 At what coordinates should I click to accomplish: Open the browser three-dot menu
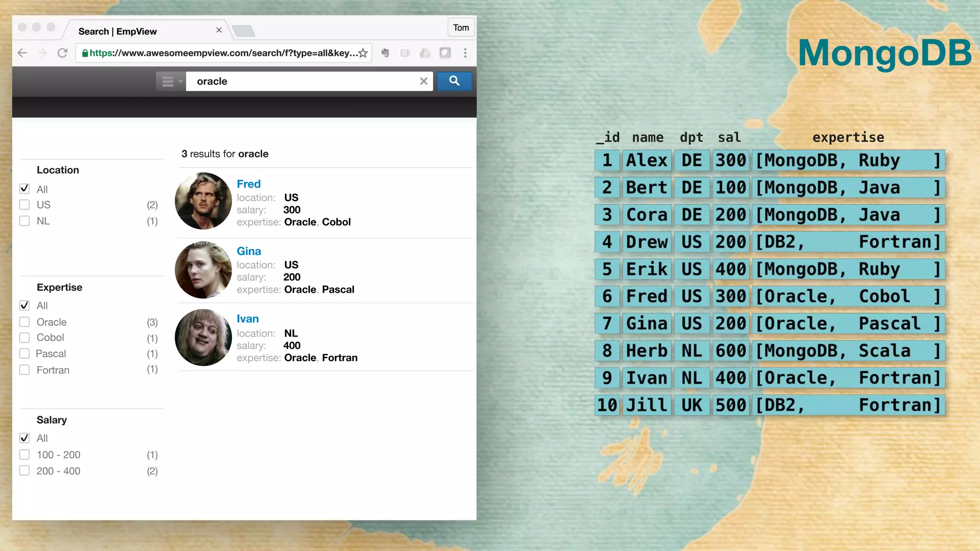[x=465, y=53]
